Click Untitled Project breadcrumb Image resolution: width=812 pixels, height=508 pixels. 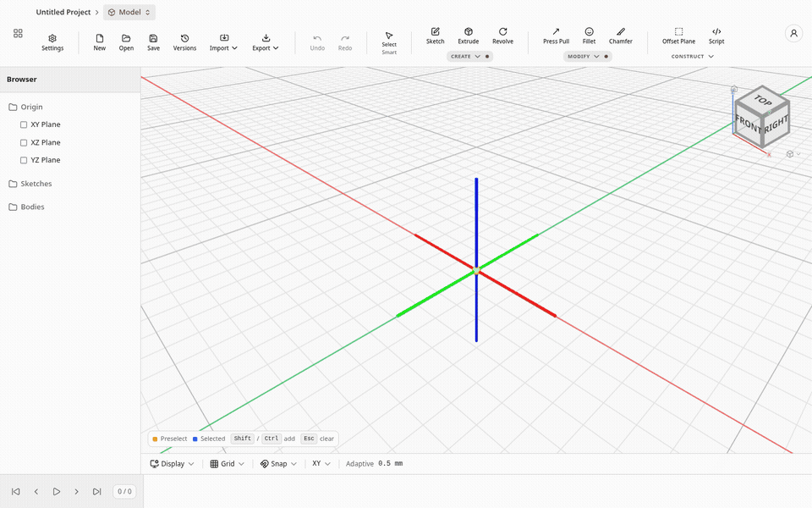click(x=63, y=12)
